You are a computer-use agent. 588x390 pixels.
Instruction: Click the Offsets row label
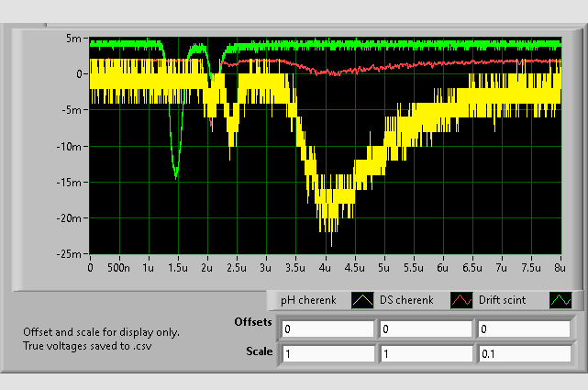pos(251,323)
